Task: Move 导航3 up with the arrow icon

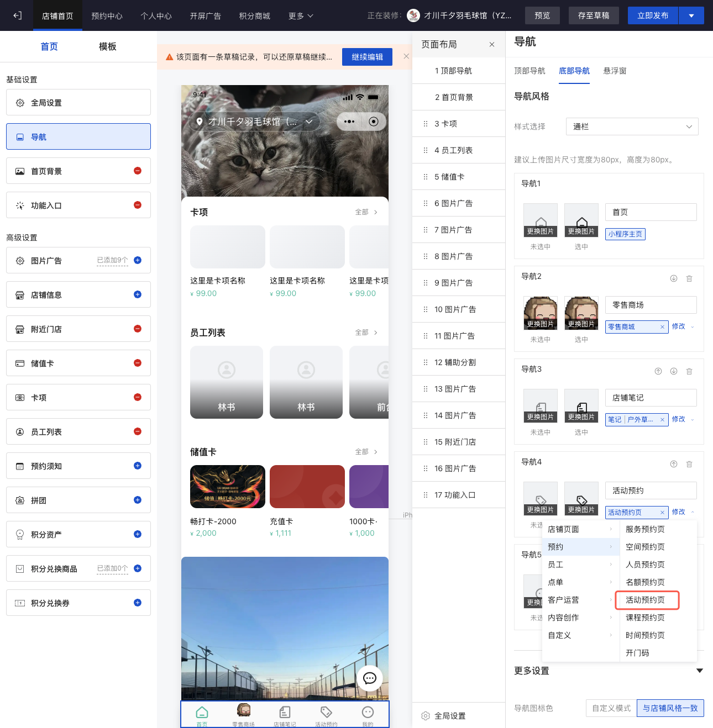Action: (658, 371)
